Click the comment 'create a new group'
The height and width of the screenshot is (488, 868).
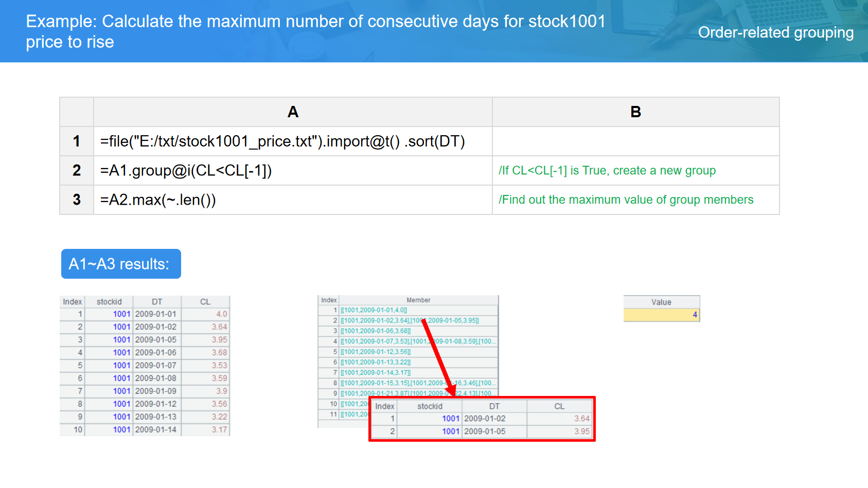[607, 171]
